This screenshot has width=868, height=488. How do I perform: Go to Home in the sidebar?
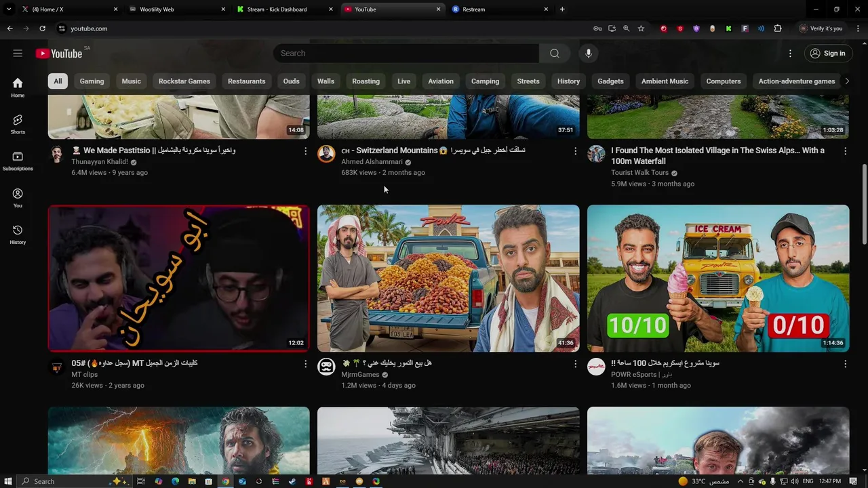click(x=18, y=87)
